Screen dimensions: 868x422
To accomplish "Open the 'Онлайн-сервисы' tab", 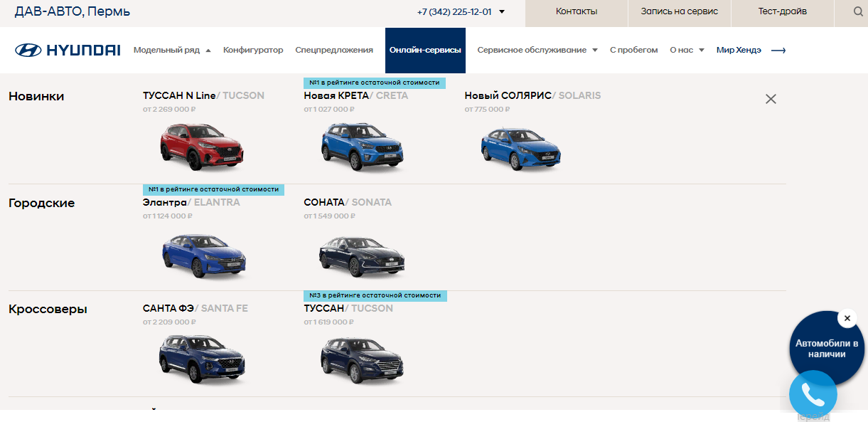I will click(425, 50).
